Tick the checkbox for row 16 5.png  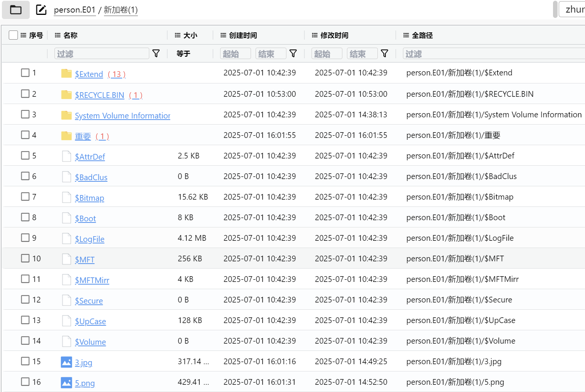click(x=25, y=382)
